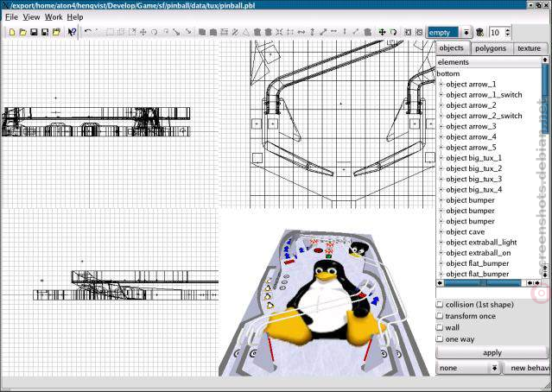This screenshot has height=392, width=552.
Task: Click the new behavior button
Action: pos(527,368)
